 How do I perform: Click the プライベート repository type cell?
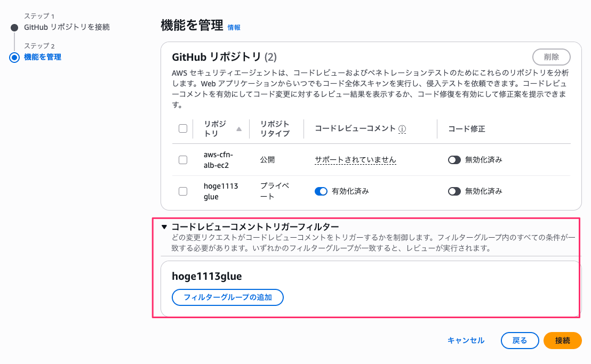274,191
